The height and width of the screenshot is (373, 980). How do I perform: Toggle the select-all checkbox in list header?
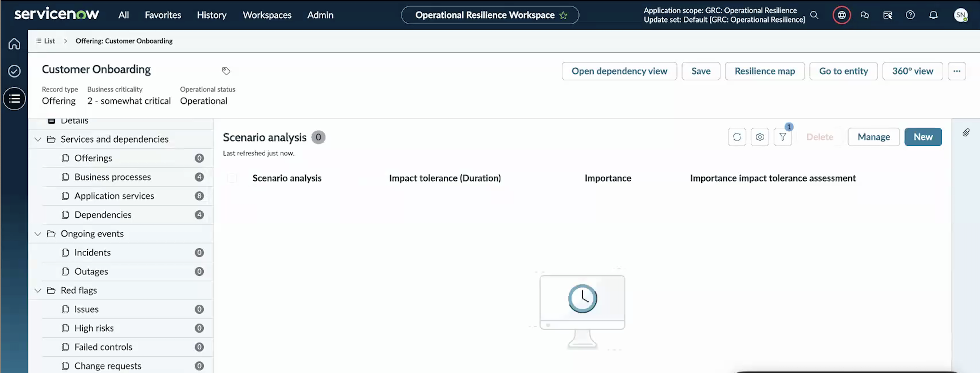[x=232, y=178]
